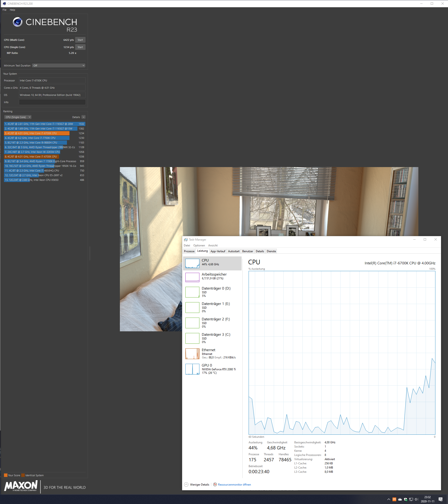Open Ressourcenmonitor via its link

(234, 485)
